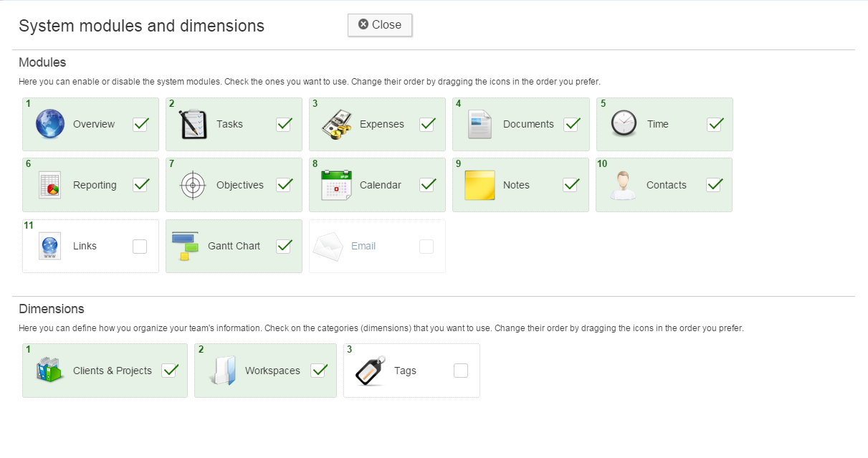This screenshot has height=458, width=868.
Task: Check the Email module checkbox
Action: pos(426,247)
